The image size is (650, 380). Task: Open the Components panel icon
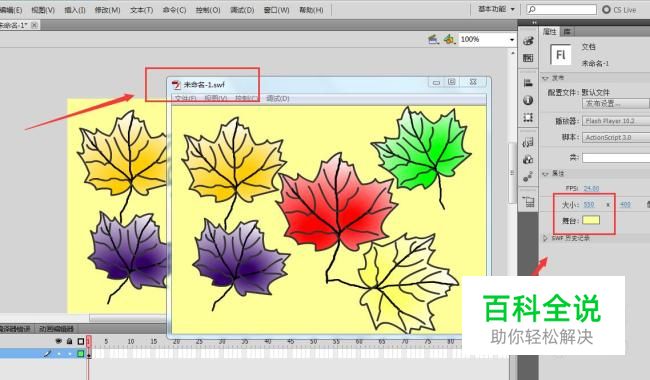click(528, 160)
